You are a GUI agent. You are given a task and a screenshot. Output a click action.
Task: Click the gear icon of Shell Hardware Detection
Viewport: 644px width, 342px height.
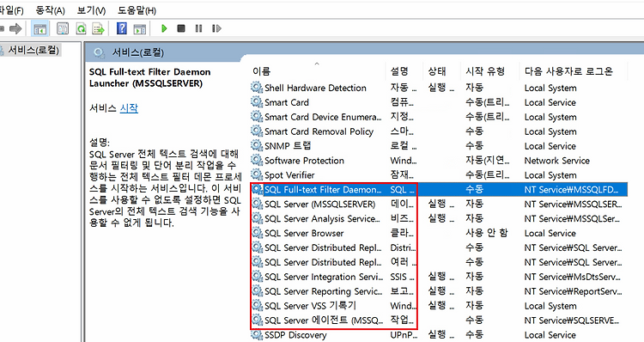(x=257, y=88)
